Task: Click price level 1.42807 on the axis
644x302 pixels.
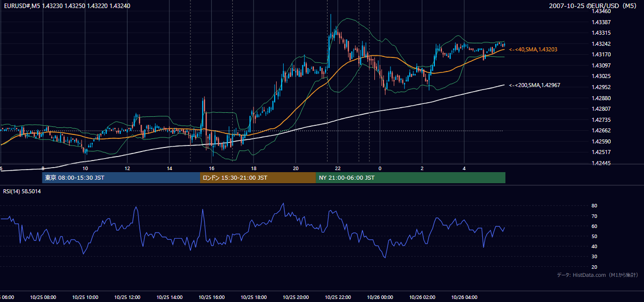Action: pyautogui.click(x=601, y=109)
